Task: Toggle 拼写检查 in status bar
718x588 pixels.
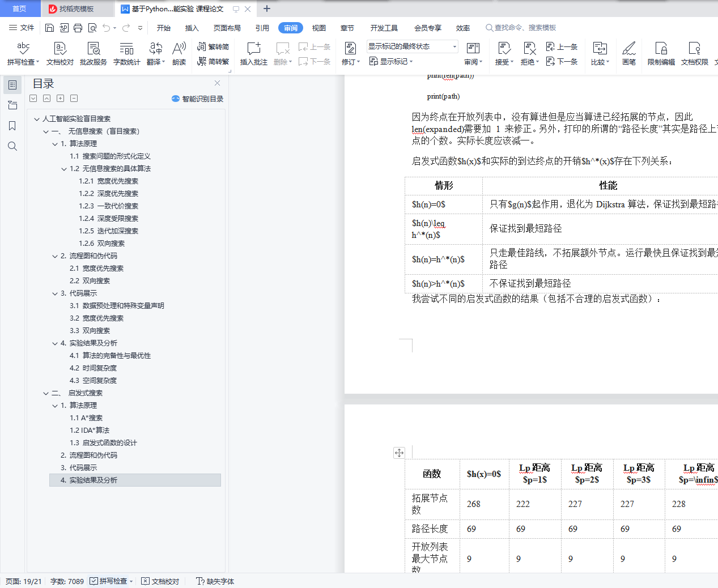Action: pos(109,581)
